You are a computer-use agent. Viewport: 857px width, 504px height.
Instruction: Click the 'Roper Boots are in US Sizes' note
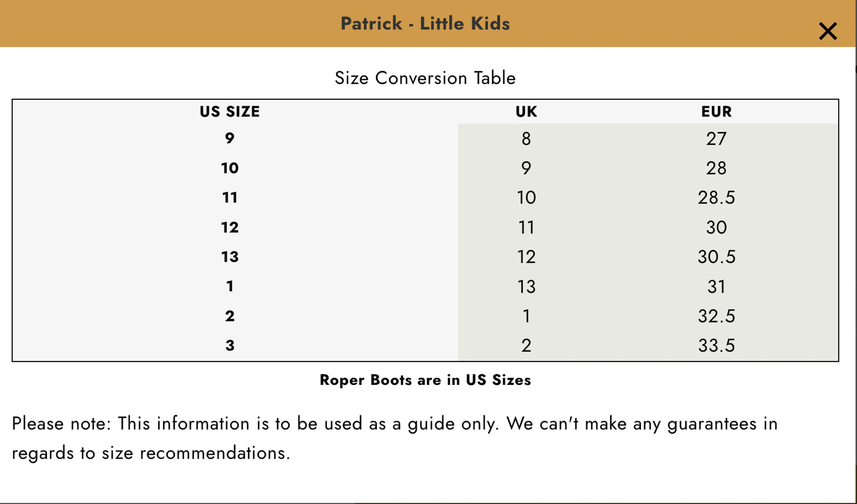click(425, 380)
